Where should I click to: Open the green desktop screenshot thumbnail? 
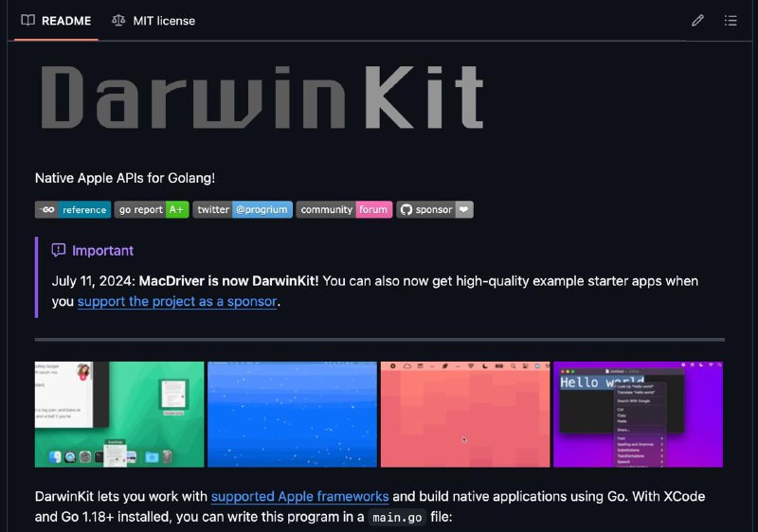click(x=119, y=415)
